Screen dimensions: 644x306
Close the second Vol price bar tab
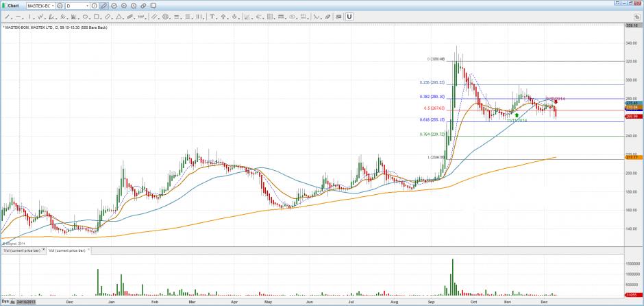click(x=88, y=250)
